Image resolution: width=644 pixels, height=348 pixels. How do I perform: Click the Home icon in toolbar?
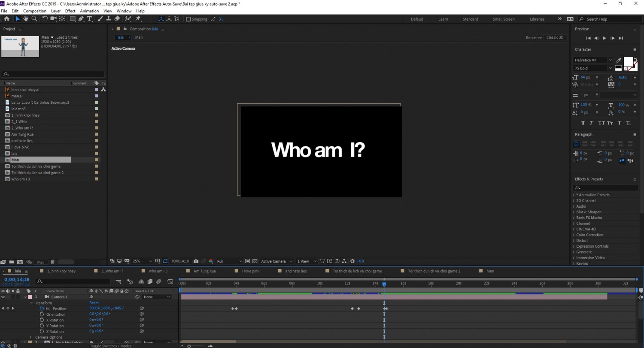pyautogui.click(x=6, y=19)
